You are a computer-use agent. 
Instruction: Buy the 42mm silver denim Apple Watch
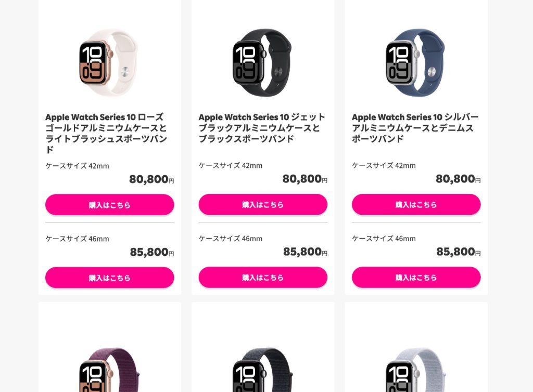click(x=416, y=204)
